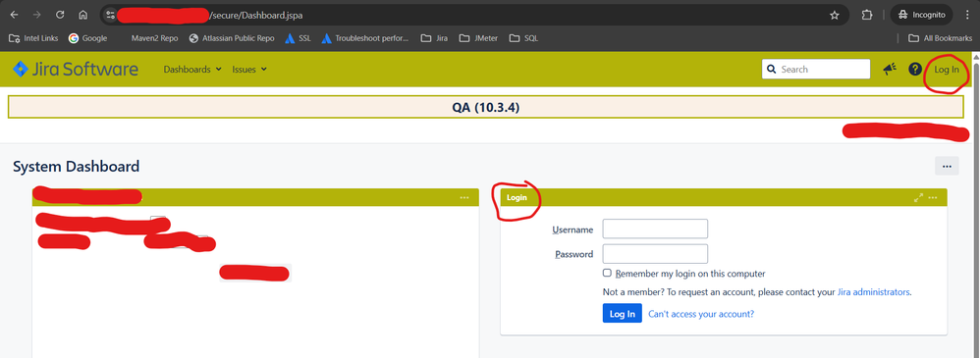Open the left gadget's three-dot menu

[464, 197]
